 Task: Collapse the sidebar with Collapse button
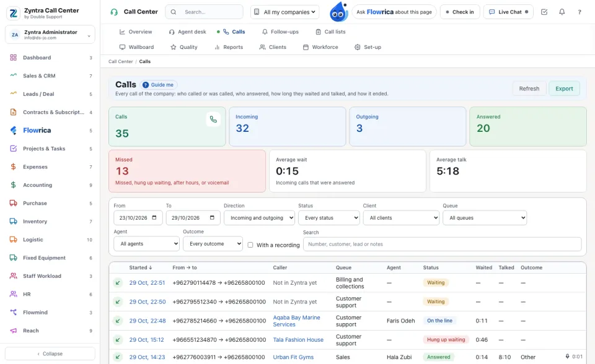tap(50, 353)
